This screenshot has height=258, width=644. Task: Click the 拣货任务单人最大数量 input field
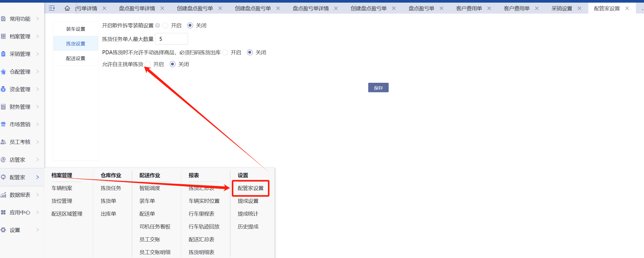[172, 39]
